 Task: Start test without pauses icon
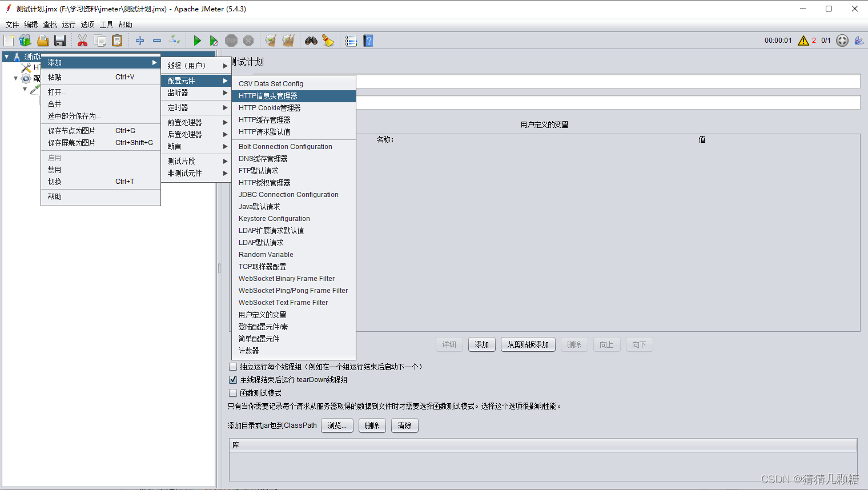(214, 41)
